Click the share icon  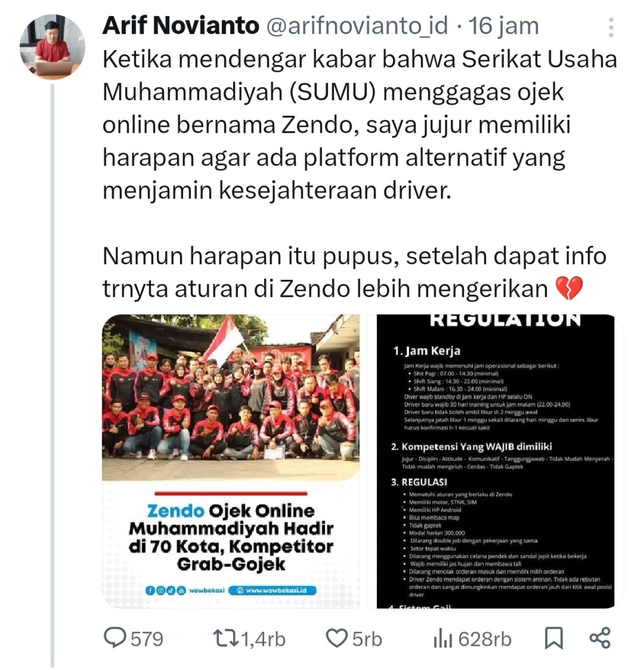coord(600,638)
